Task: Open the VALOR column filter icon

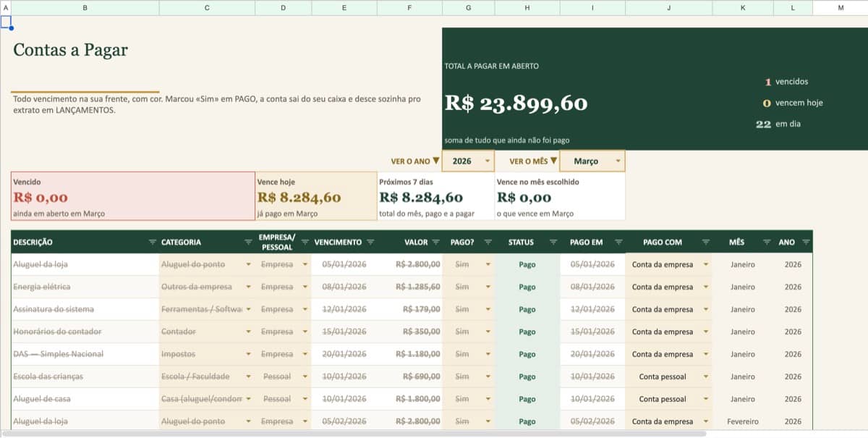Action: tap(436, 242)
